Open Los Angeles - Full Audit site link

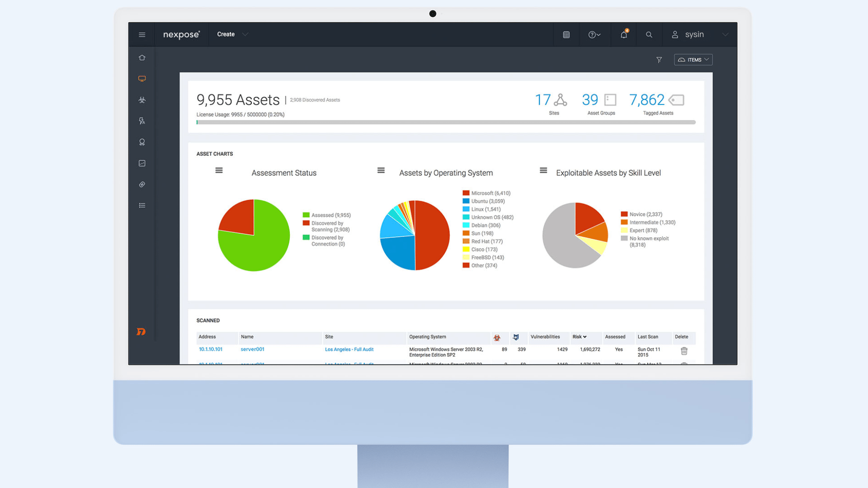click(x=349, y=349)
